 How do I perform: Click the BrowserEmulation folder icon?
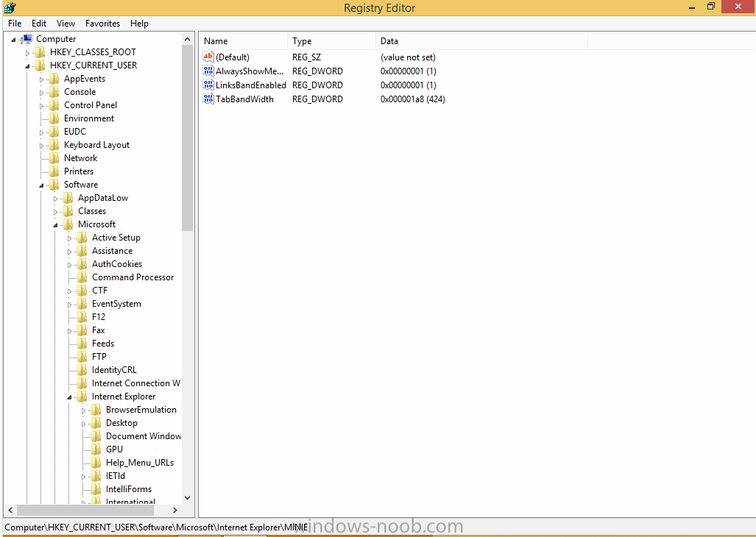[x=96, y=410]
